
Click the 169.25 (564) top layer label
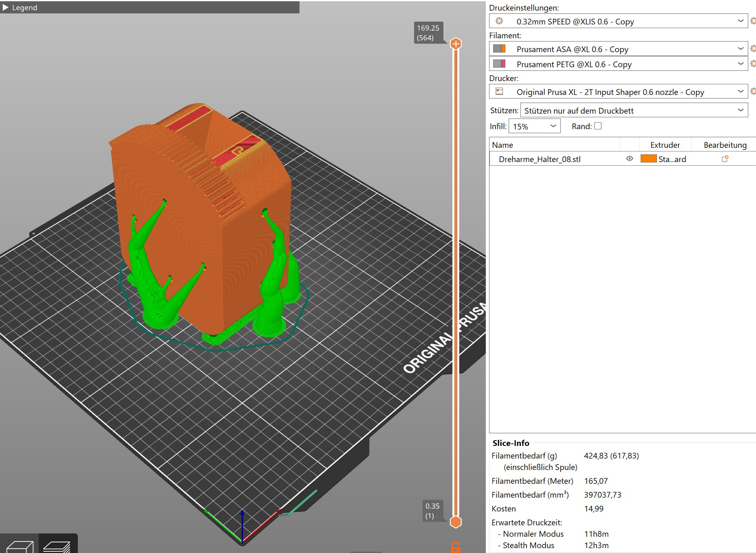click(429, 33)
